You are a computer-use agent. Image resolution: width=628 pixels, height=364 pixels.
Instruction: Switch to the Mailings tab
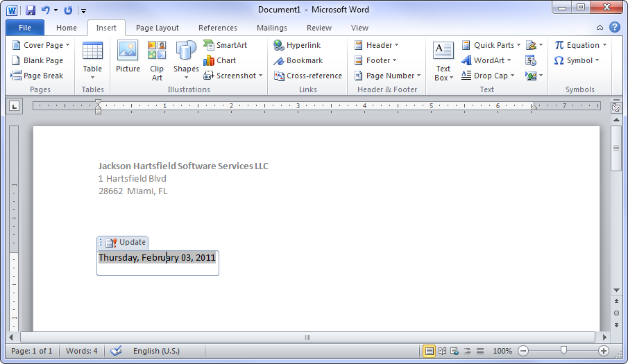[271, 28]
